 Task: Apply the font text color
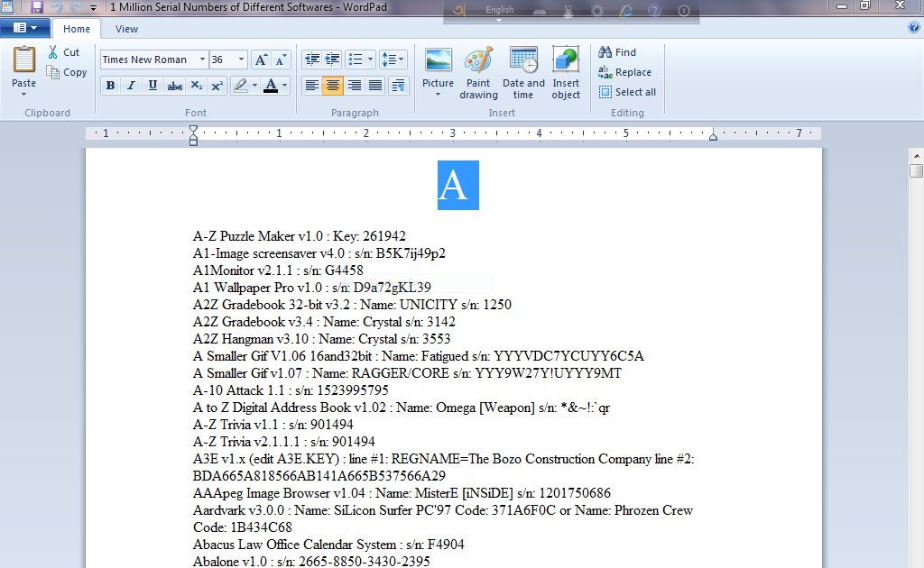coord(271,86)
